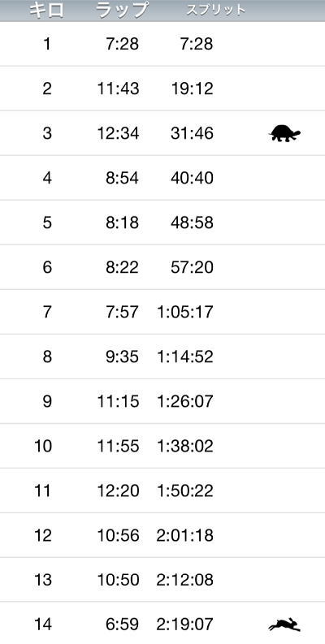This screenshot has width=325, height=644.
Task: Click split time 48:58 in row 5
Action: 193,223
